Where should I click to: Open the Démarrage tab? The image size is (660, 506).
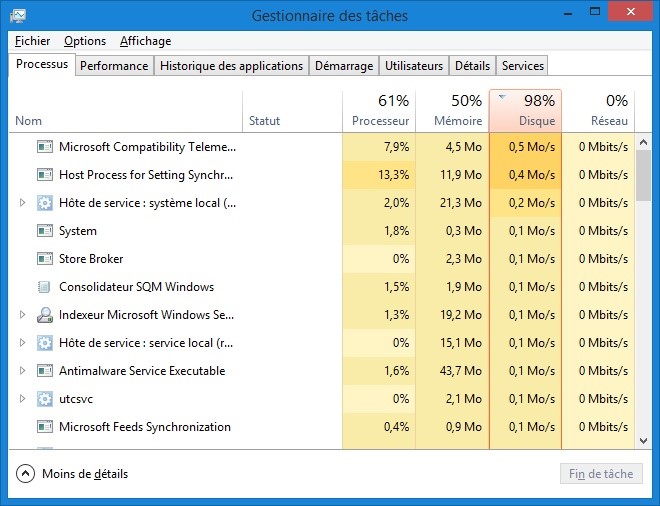coord(343,66)
